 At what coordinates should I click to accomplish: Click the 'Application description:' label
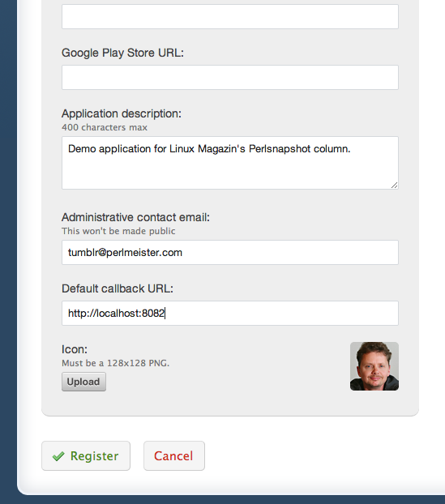(122, 113)
